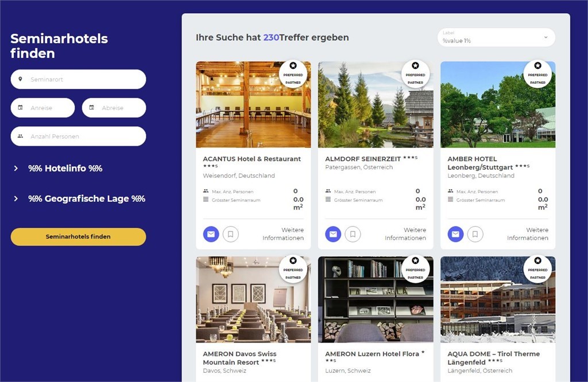Click the Seminarort input field
Viewport: 588px width, 382px height.
pyautogui.click(x=78, y=79)
